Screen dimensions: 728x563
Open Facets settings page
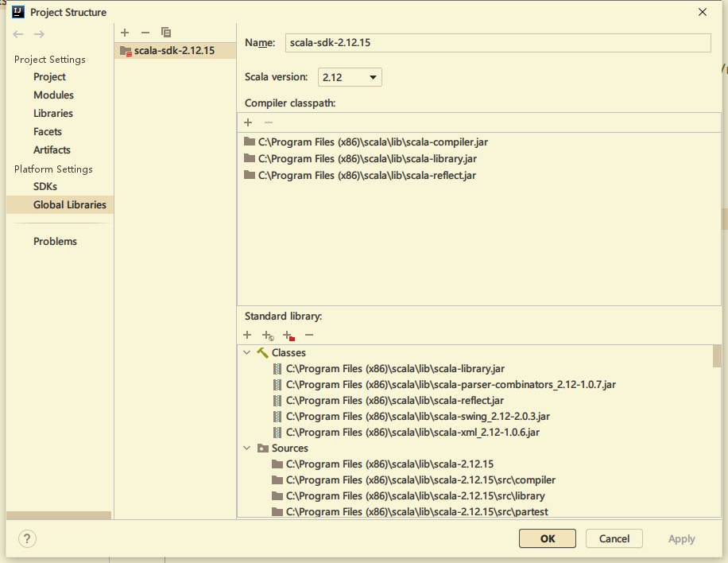[48, 132]
